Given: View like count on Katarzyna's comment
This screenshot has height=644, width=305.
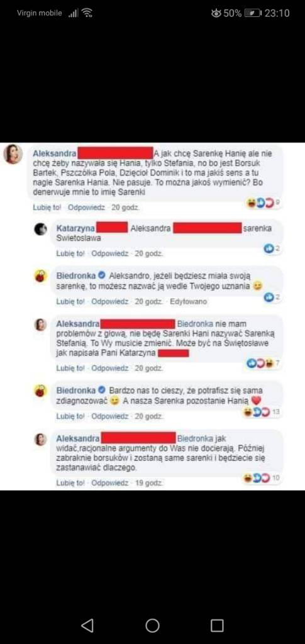Looking at the screenshot, I should (x=272, y=248).
